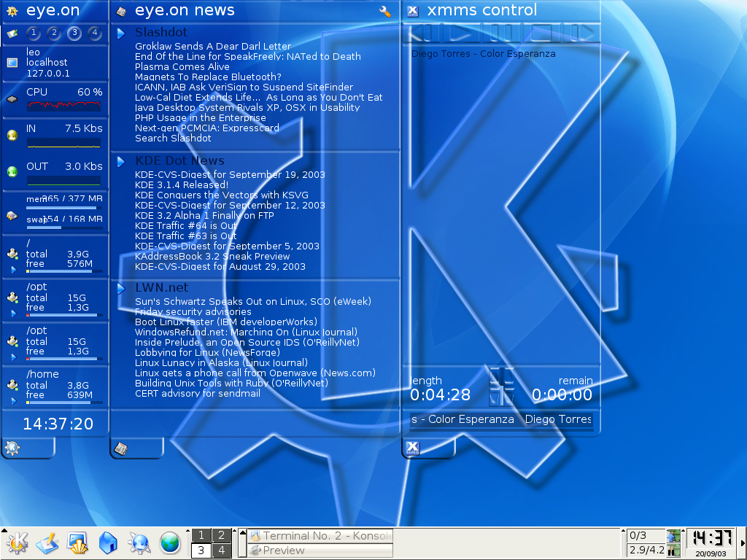This screenshot has width=747, height=560.
Task: Click the scrolling song title bar in xmms
Action: point(501,419)
